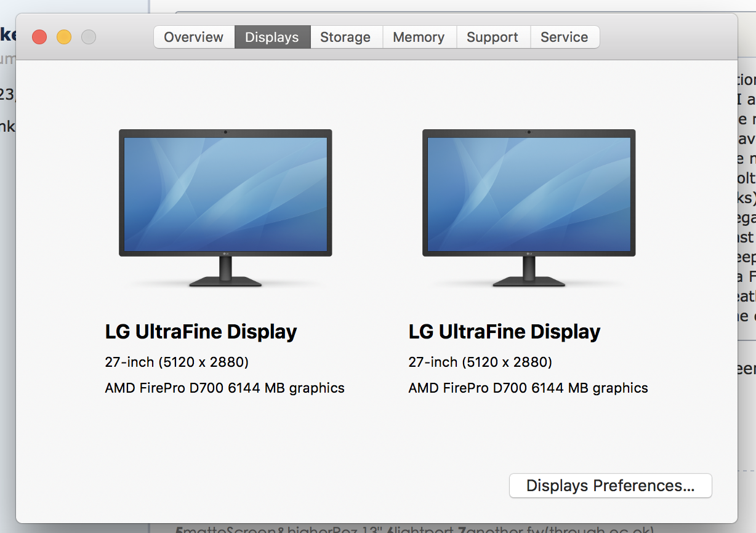Switch to the Service tab
Viewport: 756px width, 533px height.
pyautogui.click(x=565, y=37)
